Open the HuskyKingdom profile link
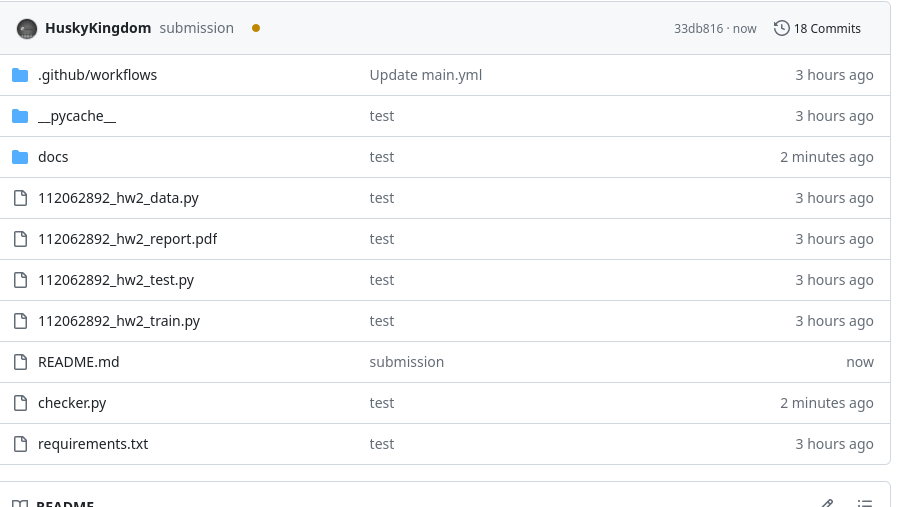This screenshot has width=906, height=507. point(98,28)
